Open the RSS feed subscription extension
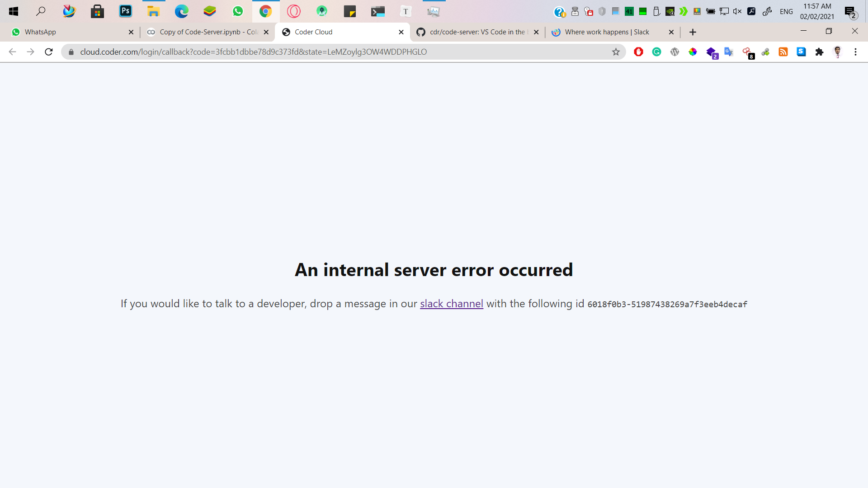Screen dimensions: 868x488 [x=783, y=52]
